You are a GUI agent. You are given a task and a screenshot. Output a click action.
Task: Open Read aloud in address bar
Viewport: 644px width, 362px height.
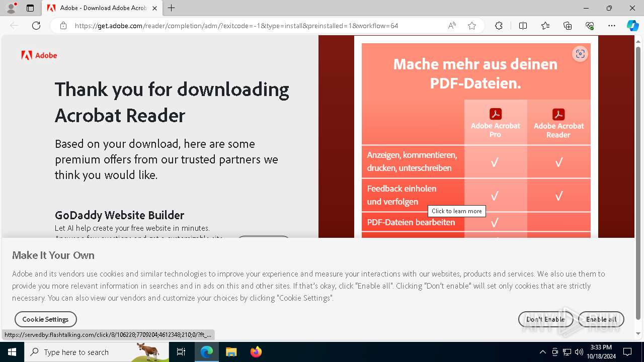[x=452, y=26]
